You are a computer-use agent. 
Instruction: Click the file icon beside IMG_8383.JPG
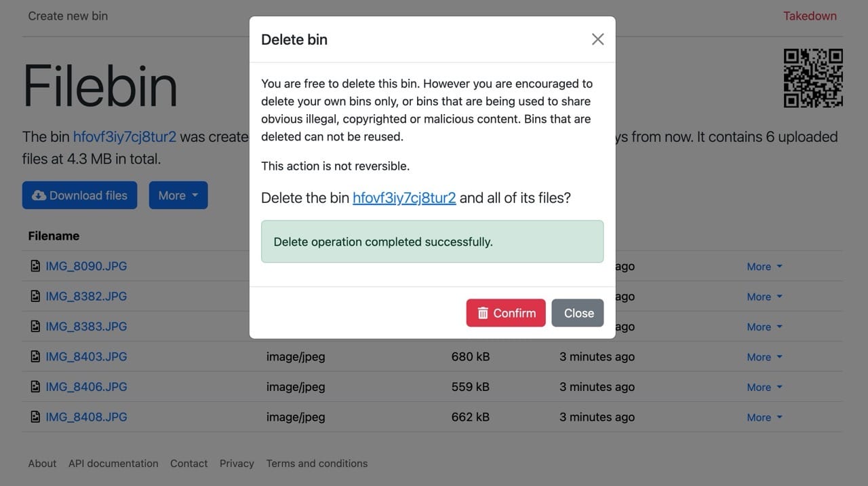[x=35, y=326]
